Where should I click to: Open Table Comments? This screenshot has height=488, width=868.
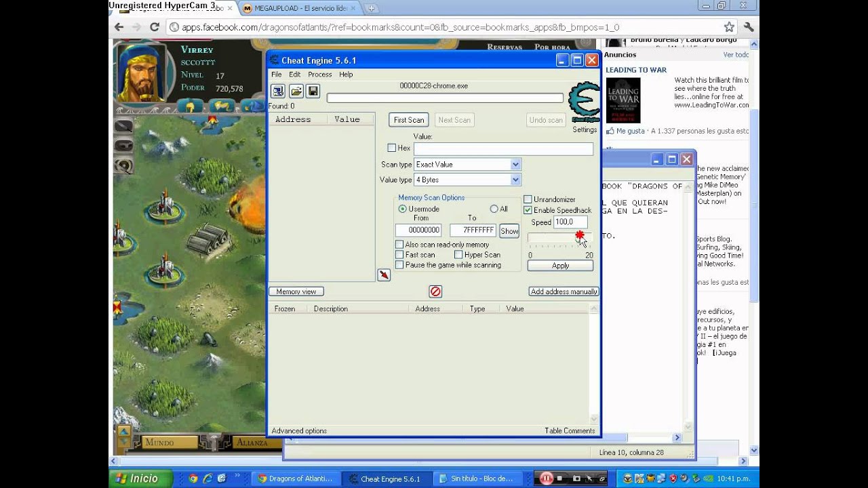pos(570,431)
